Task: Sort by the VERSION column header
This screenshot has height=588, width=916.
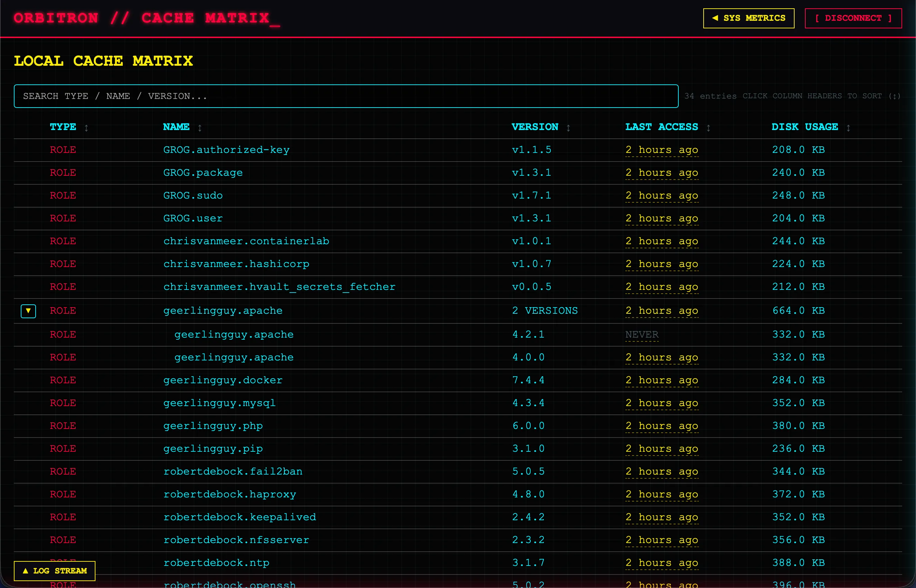Action: click(541, 127)
